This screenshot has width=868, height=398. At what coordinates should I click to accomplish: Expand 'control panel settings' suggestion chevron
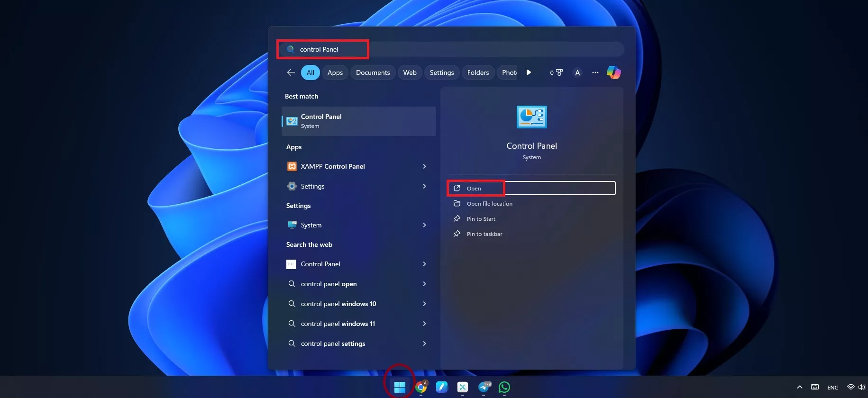click(x=424, y=344)
